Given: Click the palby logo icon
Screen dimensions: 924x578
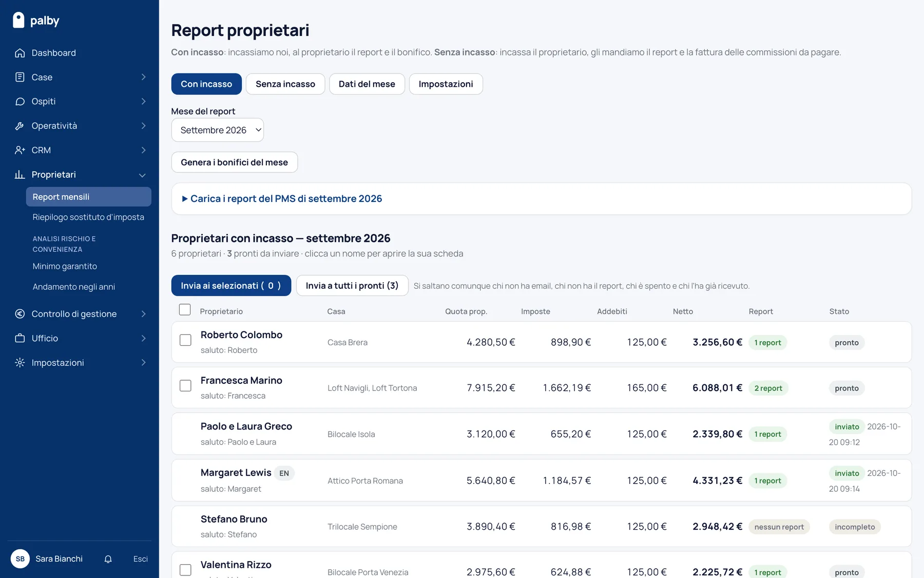Looking at the screenshot, I should 18,20.
